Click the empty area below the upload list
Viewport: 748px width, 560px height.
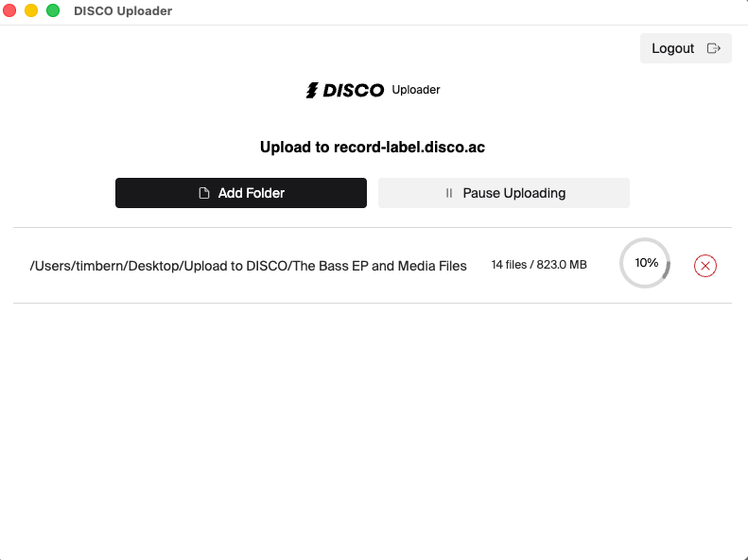[x=374, y=429]
